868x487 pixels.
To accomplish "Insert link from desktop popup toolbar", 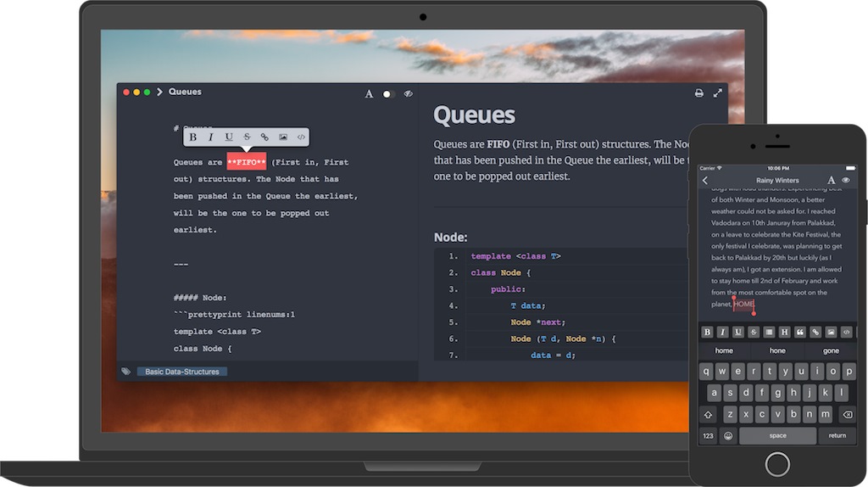I will click(x=264, y=137).
